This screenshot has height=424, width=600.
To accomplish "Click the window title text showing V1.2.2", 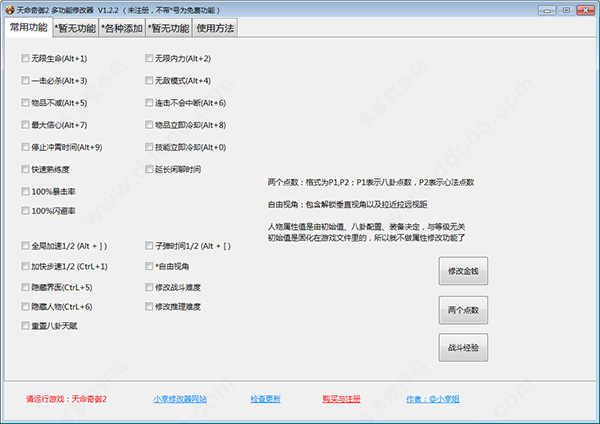I will [119, 10].
